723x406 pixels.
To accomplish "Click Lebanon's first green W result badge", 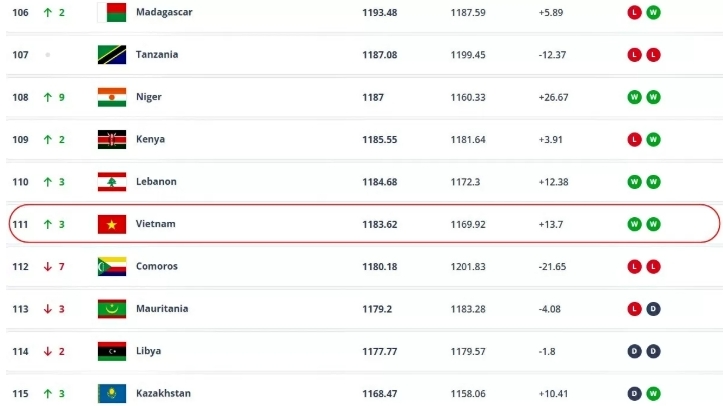I will (633, 181).
